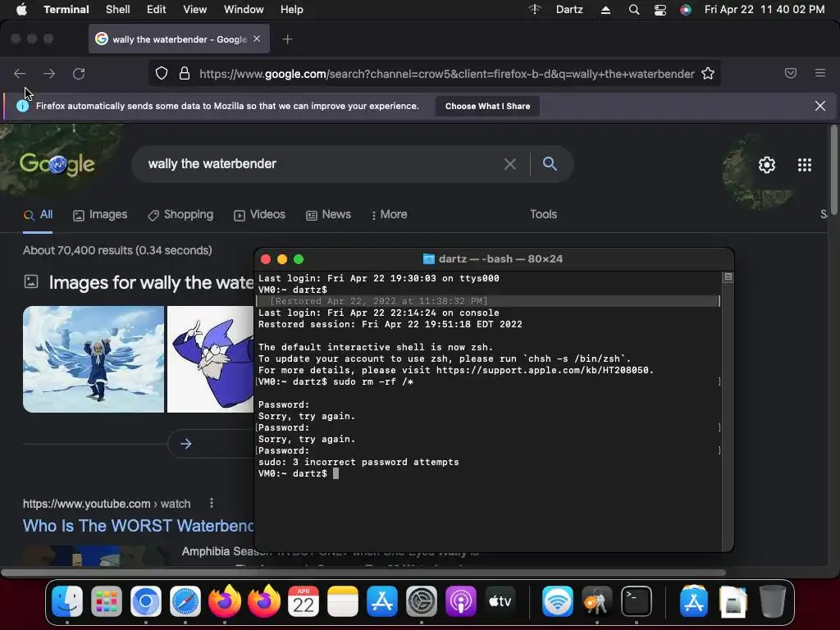Clear the Google search box text
The image size is (840, 630).
pyautogui.click(x=510, y=164)
